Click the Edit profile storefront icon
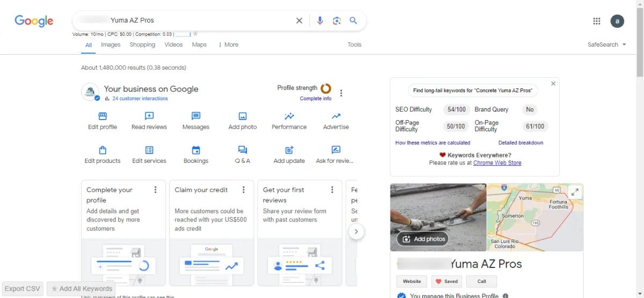The height and width of the screenshot is (298, 644). coord(103,116)
